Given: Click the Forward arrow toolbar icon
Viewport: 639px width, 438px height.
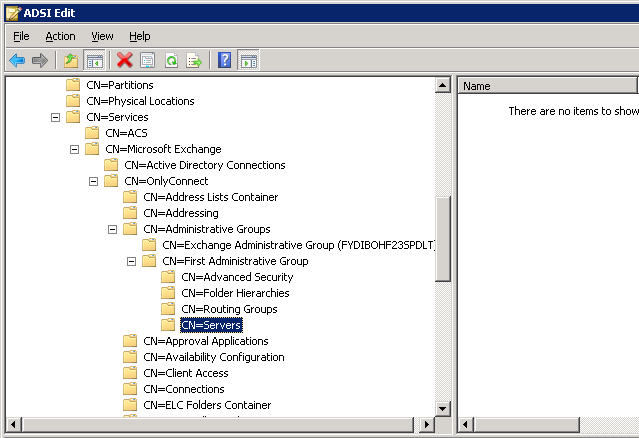Looking at the screenshot, I should pos(40,61).
